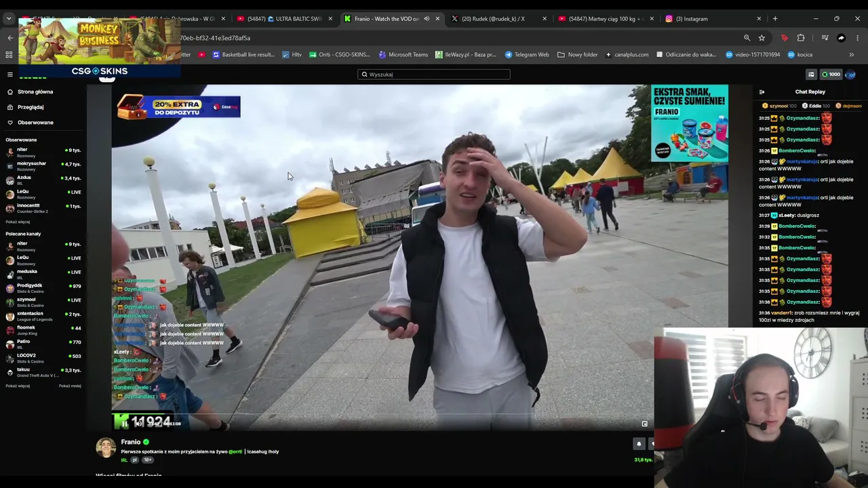868x488 pixels.
Task: Open the 1000 balance button
Action: coord(831,75)
